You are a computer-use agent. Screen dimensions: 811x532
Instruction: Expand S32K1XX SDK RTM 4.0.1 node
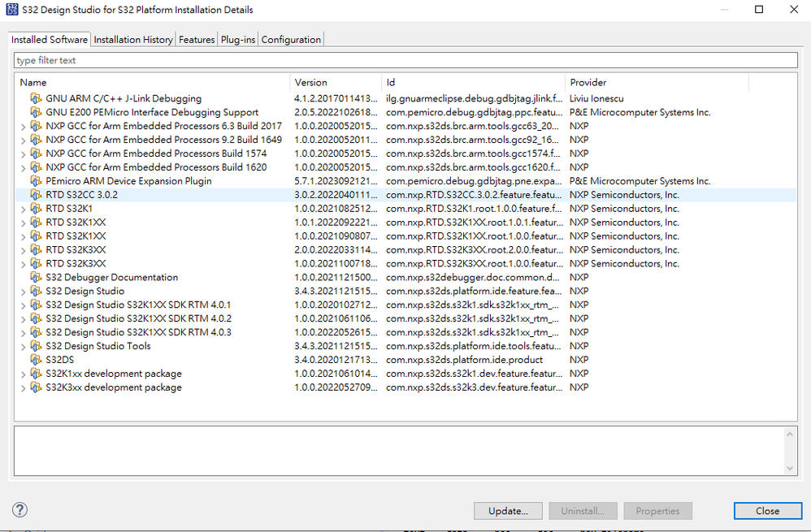(23, 305)
